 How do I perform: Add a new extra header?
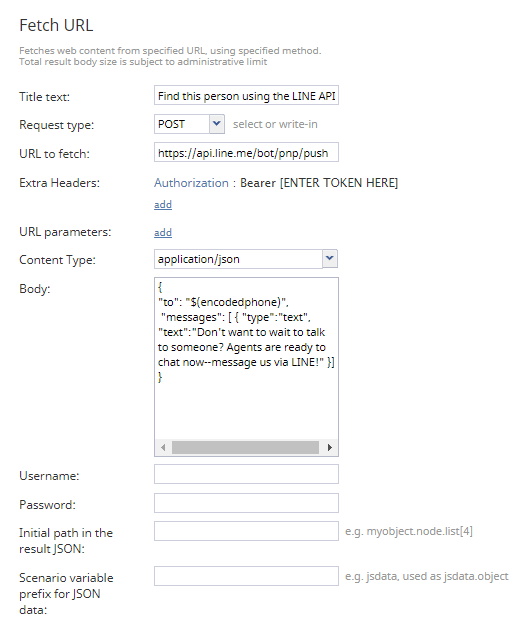coord(163,204)
